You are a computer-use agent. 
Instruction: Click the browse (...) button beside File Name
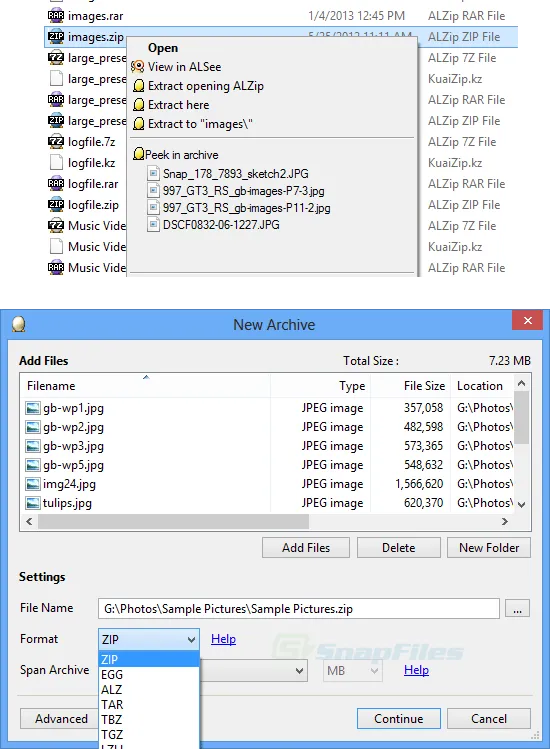click(518, 609)
